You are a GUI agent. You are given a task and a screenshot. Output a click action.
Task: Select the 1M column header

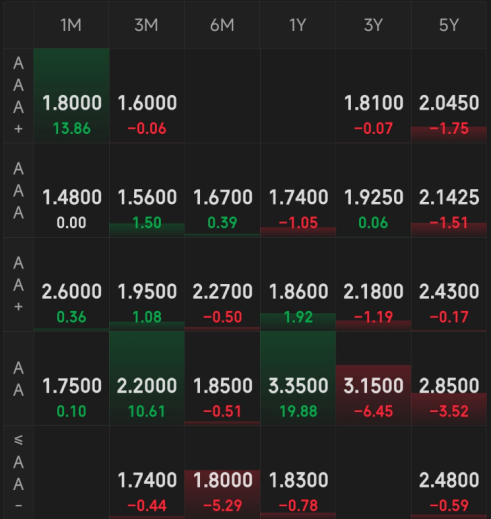71,25
